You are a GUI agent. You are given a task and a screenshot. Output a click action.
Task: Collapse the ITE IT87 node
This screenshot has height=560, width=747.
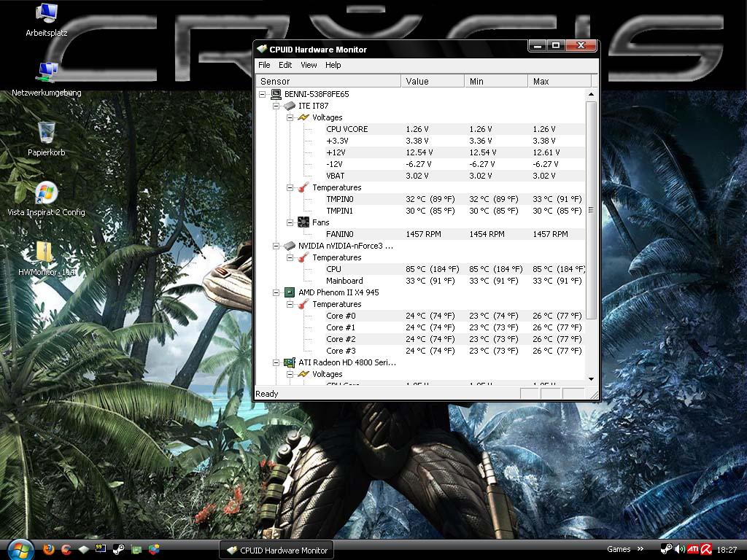[276, 106]
